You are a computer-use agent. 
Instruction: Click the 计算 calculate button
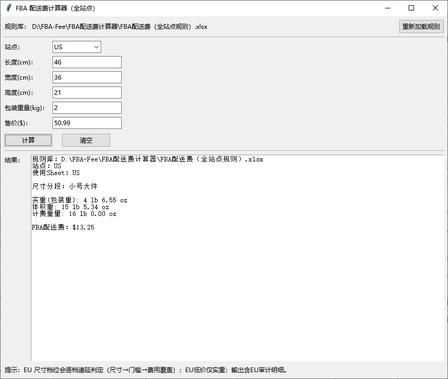[x=28, y=140]
